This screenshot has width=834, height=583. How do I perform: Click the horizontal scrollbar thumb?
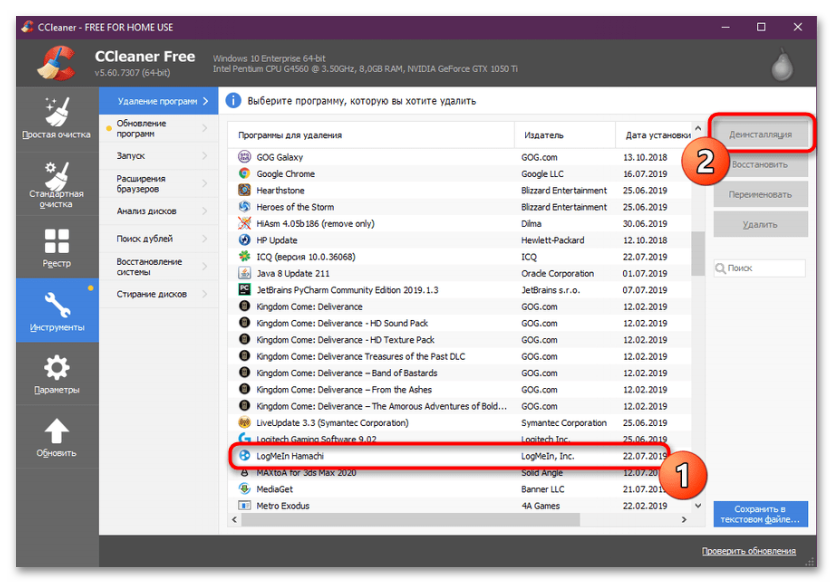tap(411, 519)
